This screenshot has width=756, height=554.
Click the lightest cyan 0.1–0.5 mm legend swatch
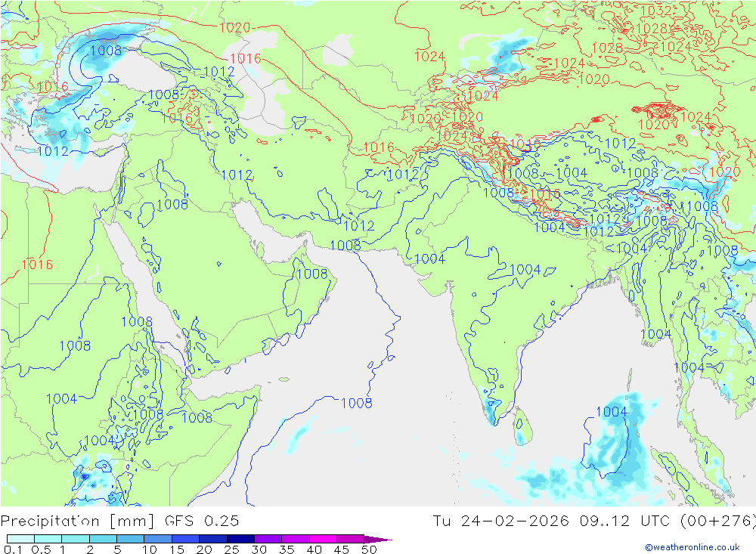coord(20,539)
